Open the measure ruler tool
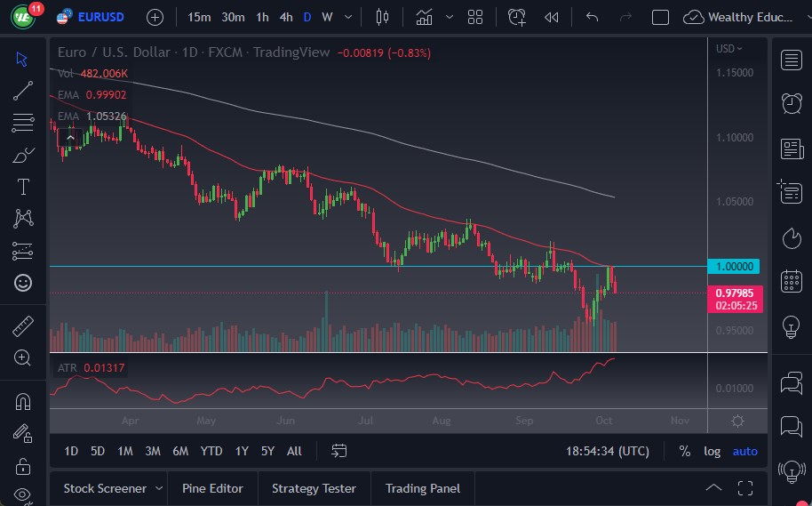The height and width of the screenshot is (506, 812). pos(23,326)
